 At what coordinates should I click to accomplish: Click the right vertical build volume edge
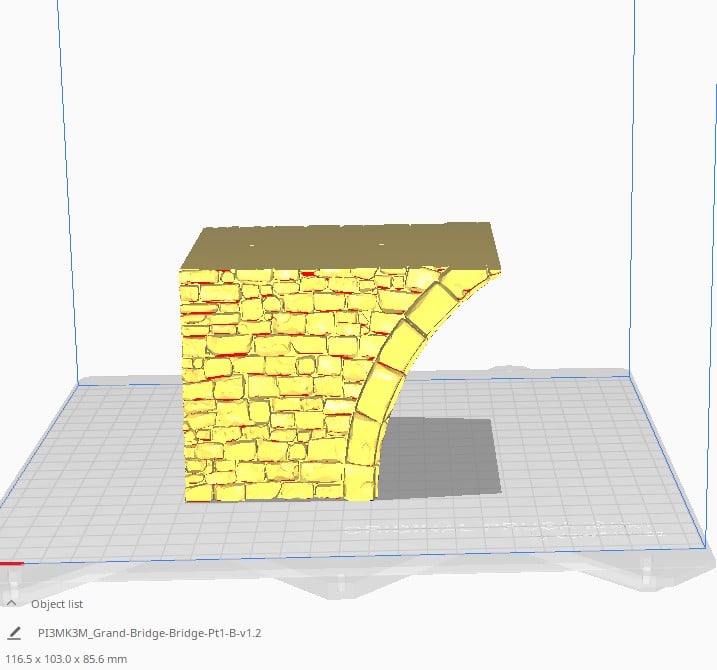click(x=634, y=200)
